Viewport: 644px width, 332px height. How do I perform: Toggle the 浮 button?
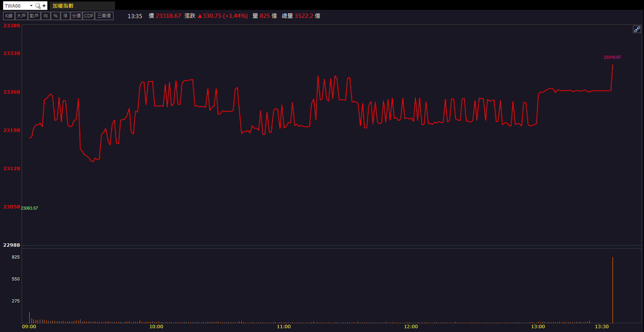pyautogui.click(x=65, y=16)
